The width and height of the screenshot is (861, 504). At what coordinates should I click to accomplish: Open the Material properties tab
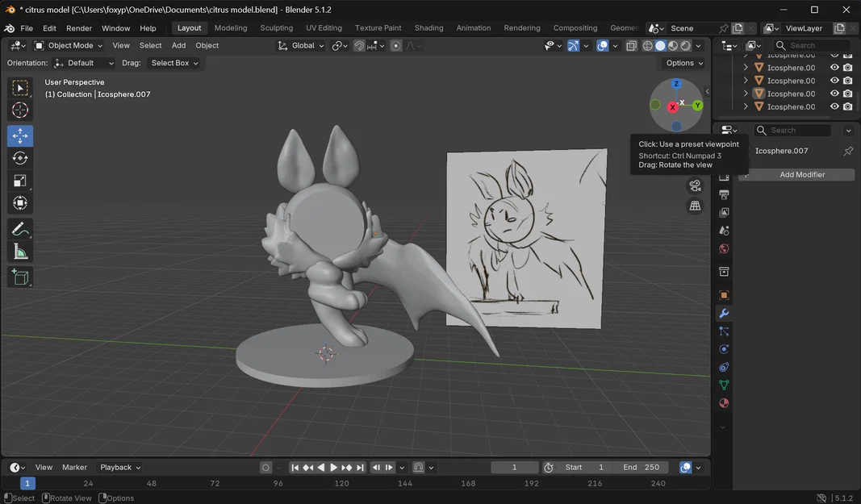coord(725,403)
